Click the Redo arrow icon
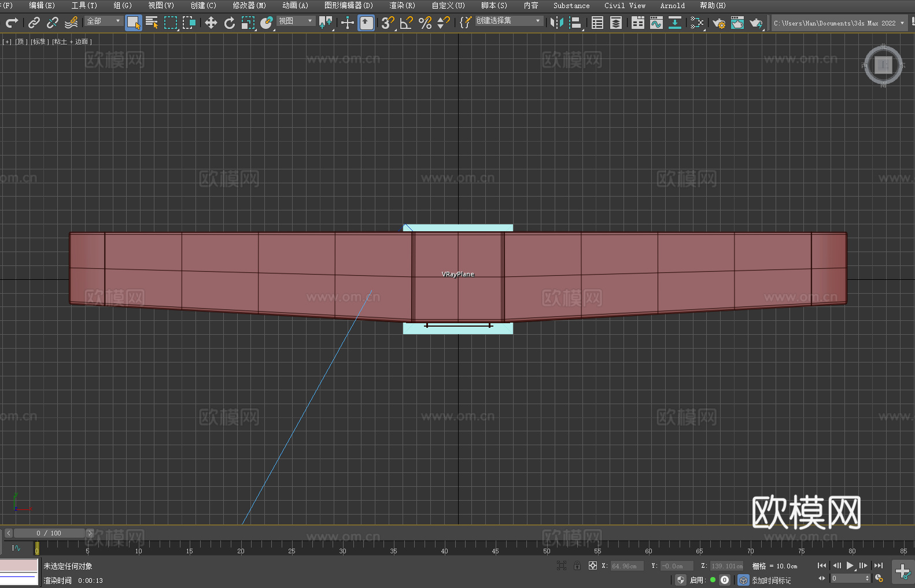Screen dimensions: 915x588 pyautogui.click(x=12, y=23)
